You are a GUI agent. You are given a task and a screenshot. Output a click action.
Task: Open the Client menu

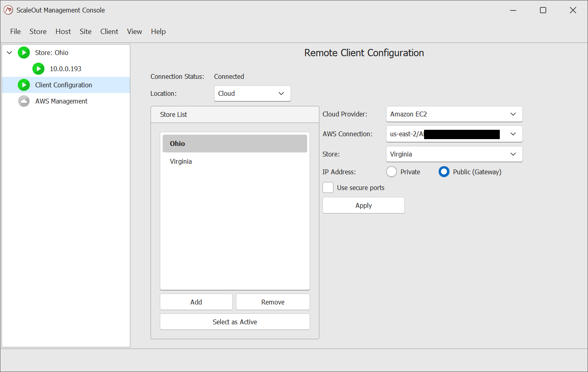(109, 32)
